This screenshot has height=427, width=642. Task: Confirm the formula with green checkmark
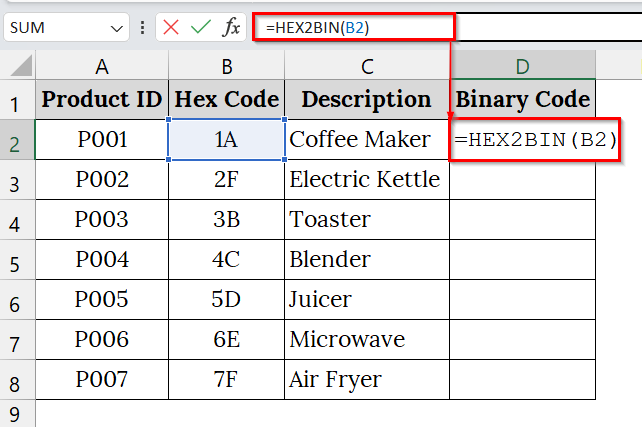201,28
